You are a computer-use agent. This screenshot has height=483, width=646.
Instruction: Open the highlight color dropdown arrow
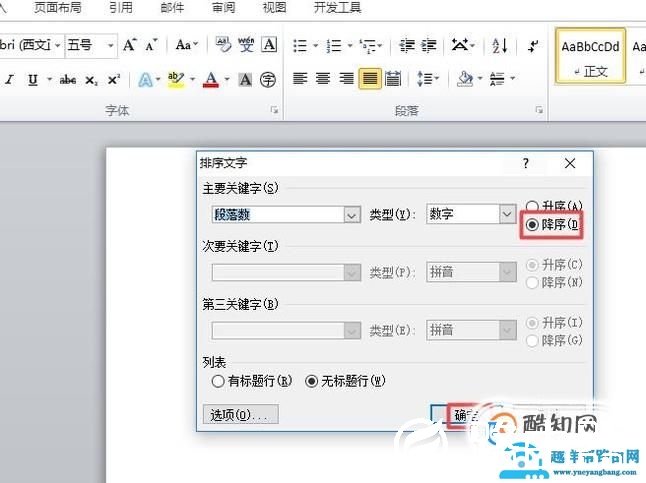pyautogui.click(x=192, y=79)
